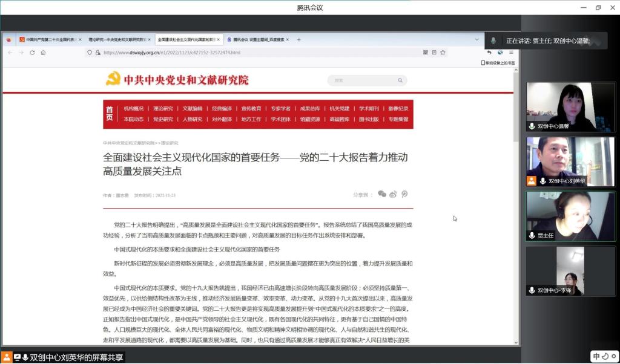This screenshot has height=364, width=620.
Task: Open new browser tab with plus button
Action: [x=298, y=39]
